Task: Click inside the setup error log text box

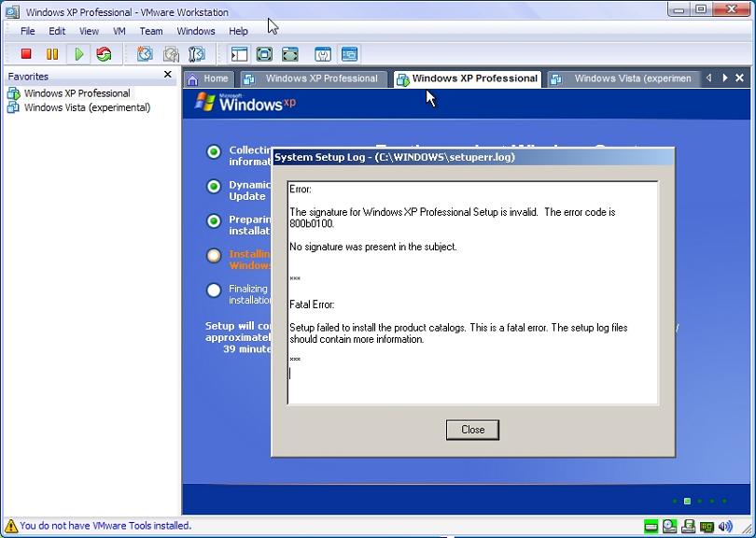Action: (x=472, y=293)
